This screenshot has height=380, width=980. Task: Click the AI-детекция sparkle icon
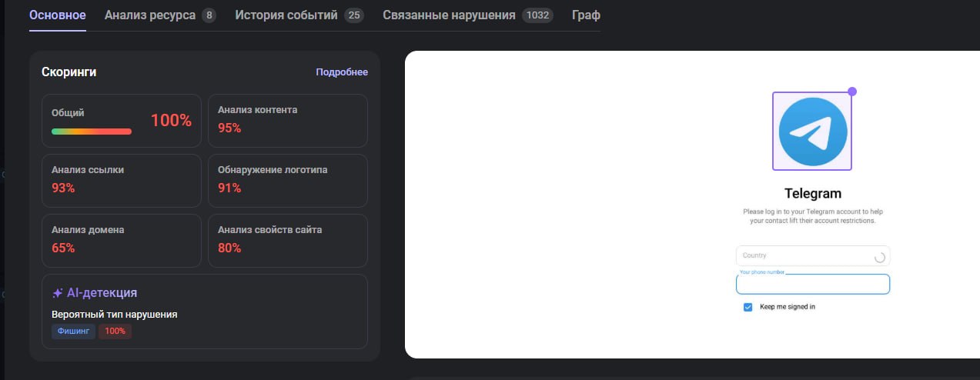tap(57, 293)
